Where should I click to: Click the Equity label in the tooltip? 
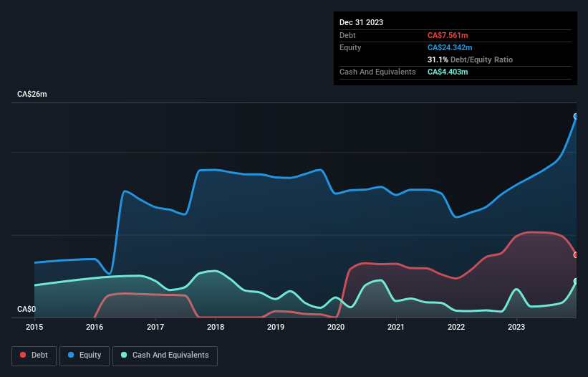click(x=350, y=47)
